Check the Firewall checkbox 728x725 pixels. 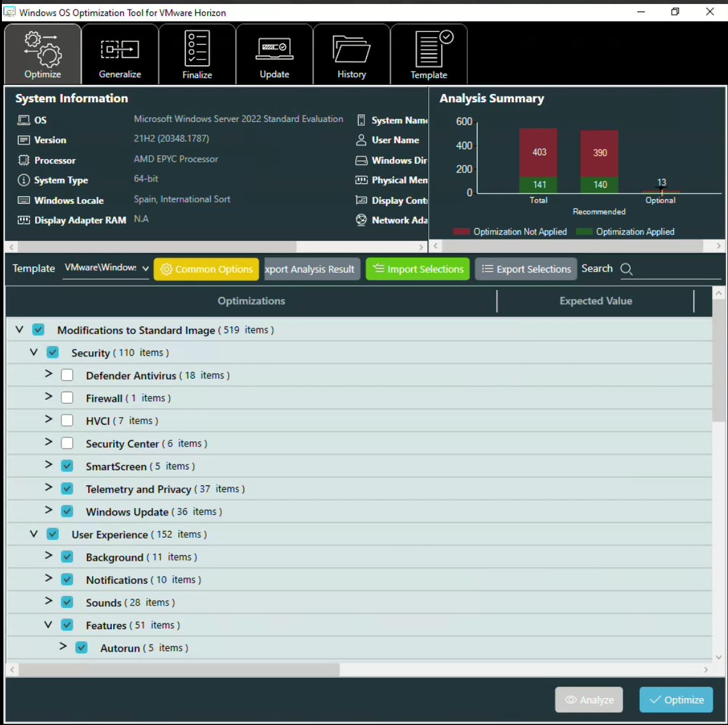(67, 398)
